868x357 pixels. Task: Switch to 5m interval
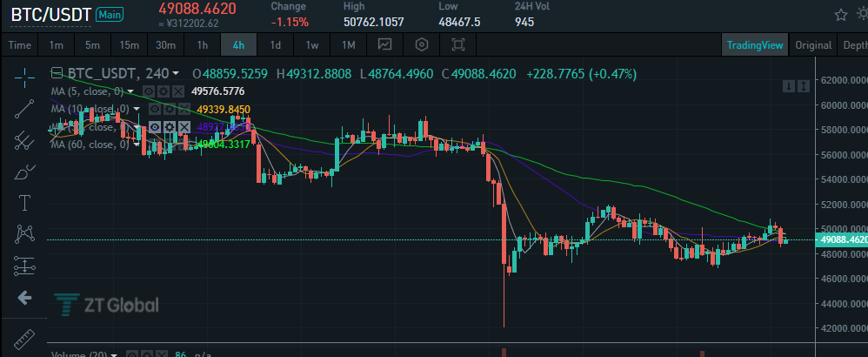pos(92,45)
